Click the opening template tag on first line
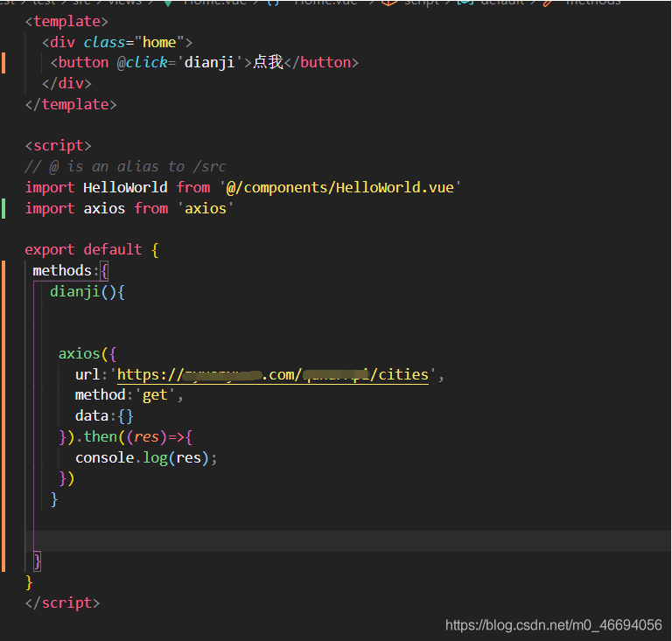This screenshot has height=641, width=672. coord(66,21)
